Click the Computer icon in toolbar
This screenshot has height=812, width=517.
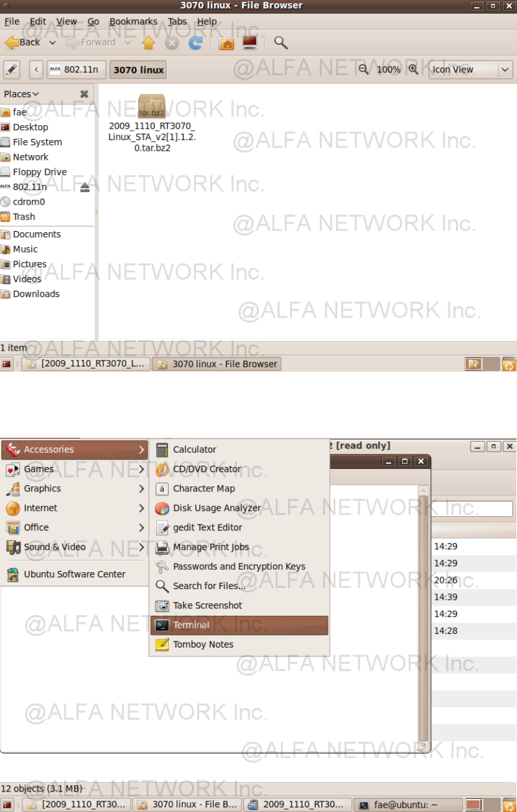coord(249,42)
